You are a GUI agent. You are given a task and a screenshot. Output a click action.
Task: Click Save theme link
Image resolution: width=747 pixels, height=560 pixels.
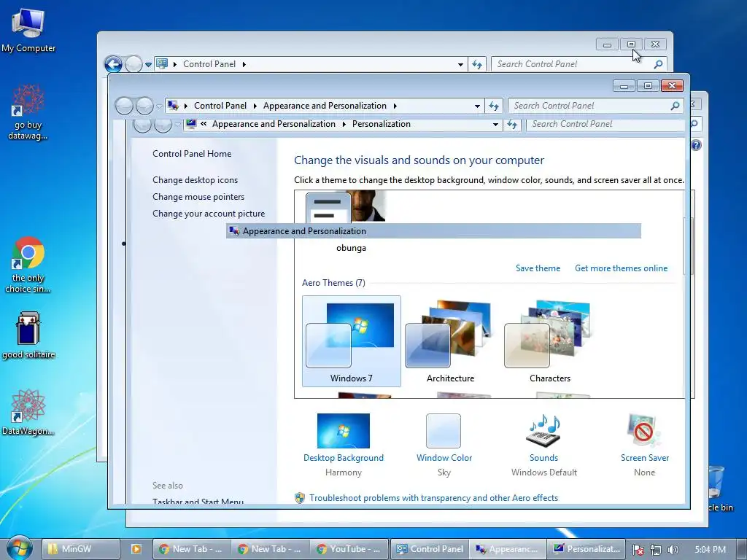(x=538, y=268)
